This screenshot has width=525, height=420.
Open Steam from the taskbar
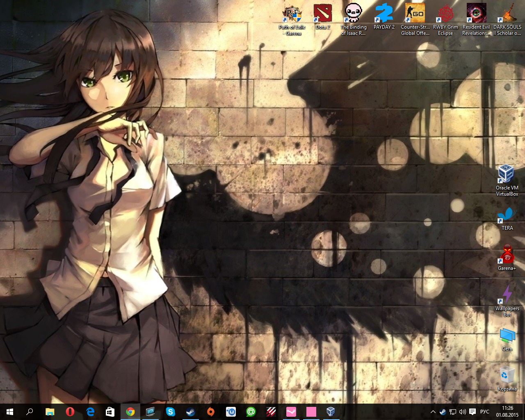coord(191,412)
